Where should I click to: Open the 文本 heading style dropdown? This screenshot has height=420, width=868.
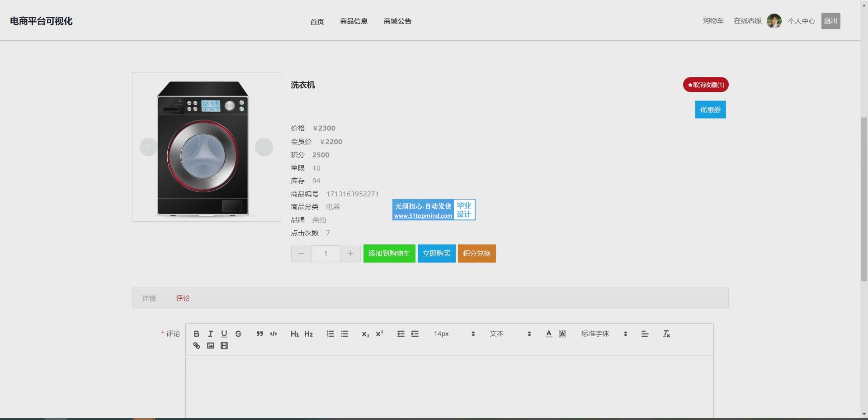coord(510,334)
